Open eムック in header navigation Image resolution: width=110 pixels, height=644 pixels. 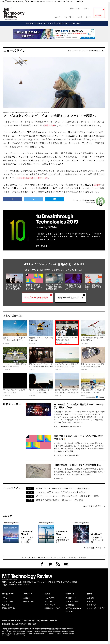(80, 17)
